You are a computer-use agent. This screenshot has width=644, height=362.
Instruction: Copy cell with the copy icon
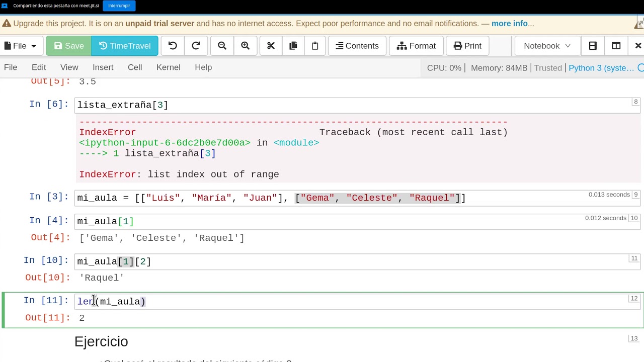point(293,46)
